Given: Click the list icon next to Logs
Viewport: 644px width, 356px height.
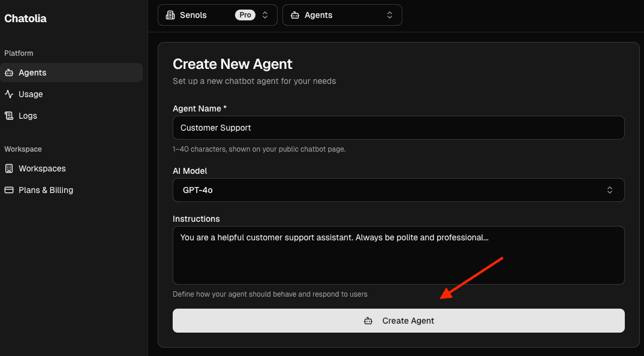Looking at the screenshot, I should click(x=9, y=116).
